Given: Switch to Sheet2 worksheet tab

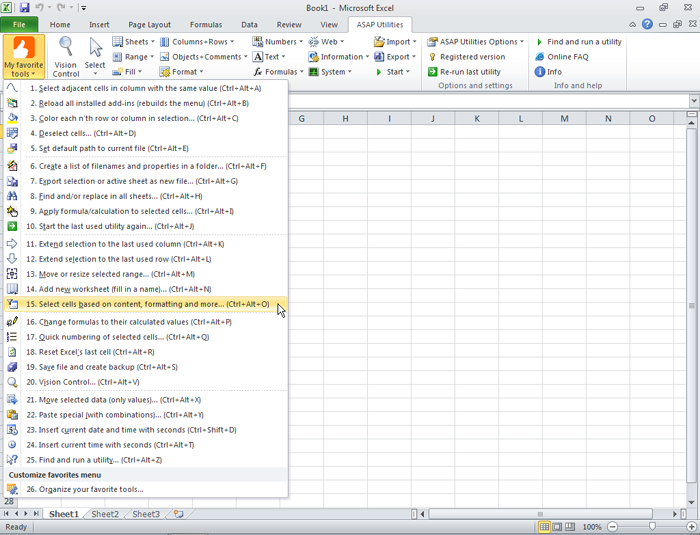Looking at the screenshot, I should coord(105,514).
